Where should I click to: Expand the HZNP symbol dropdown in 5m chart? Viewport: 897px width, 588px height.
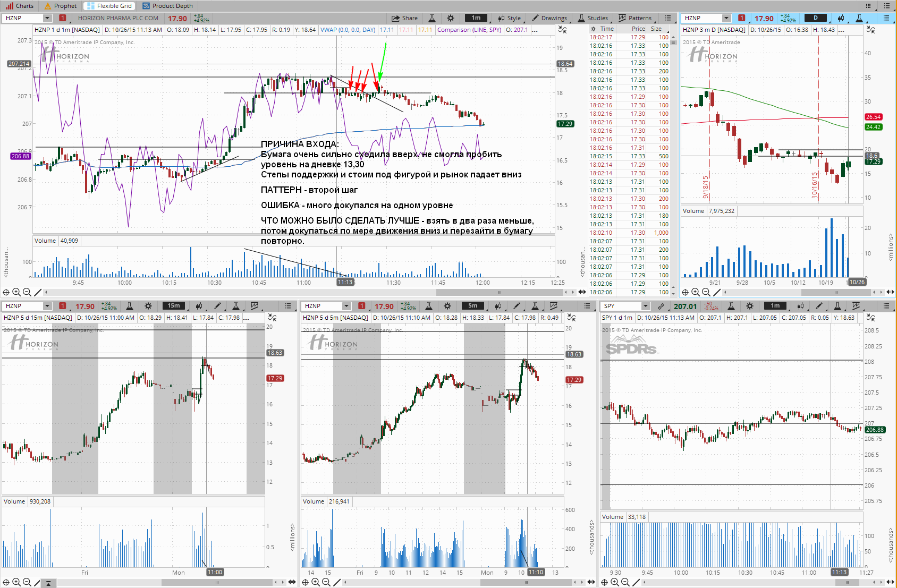pos(346,306)
